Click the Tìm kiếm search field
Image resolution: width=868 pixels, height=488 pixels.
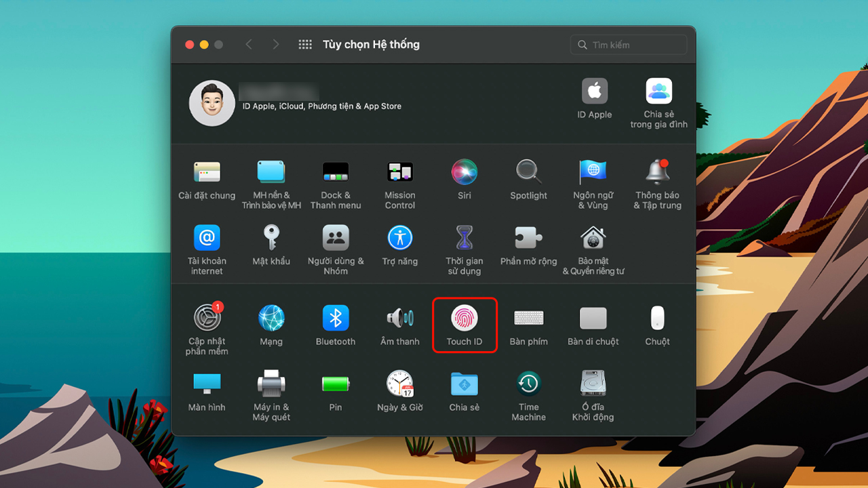629,45
